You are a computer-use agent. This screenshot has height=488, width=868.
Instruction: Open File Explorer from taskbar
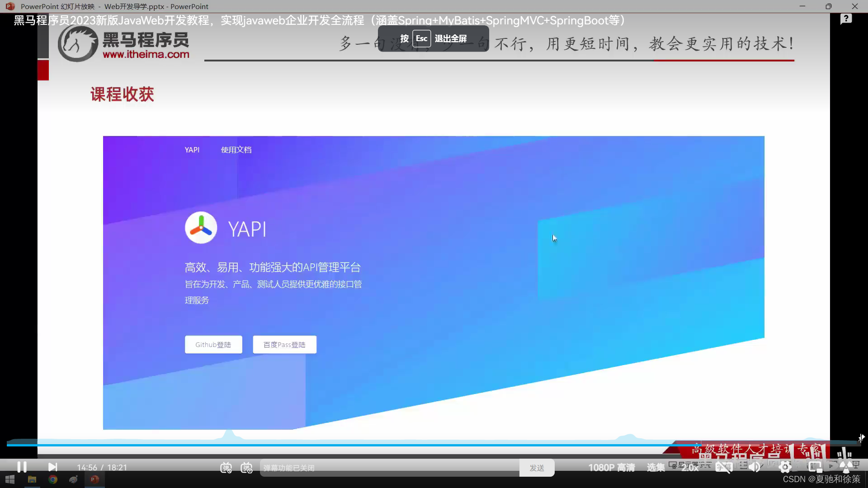pos(32,479)
